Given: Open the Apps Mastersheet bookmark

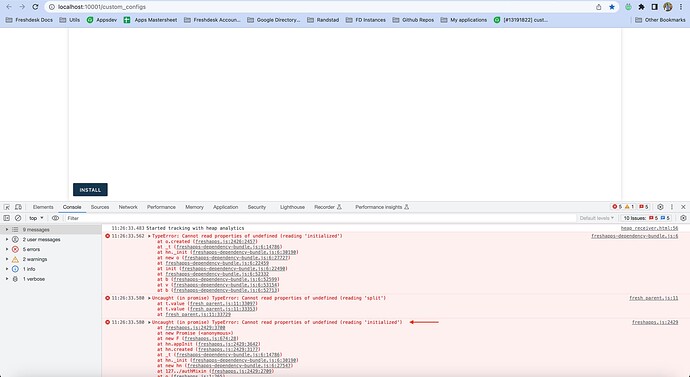Looking at the screenshot, I should (150, 20).
